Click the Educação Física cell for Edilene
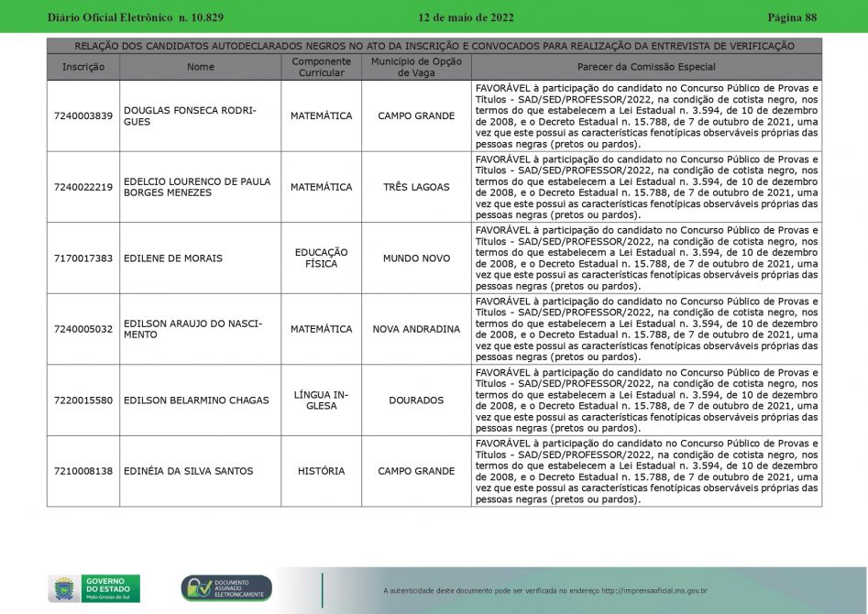This screenshot has height=614, width=868. click(321, 258)
